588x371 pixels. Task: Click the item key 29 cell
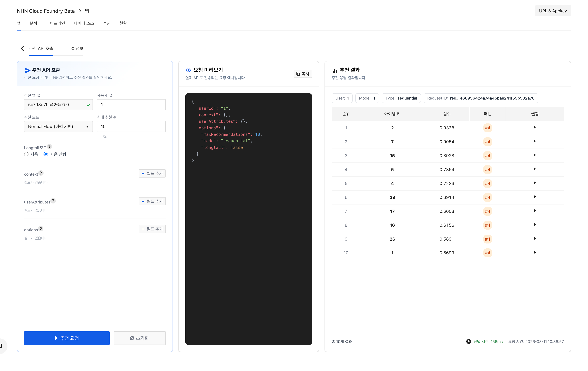(392, 197)
